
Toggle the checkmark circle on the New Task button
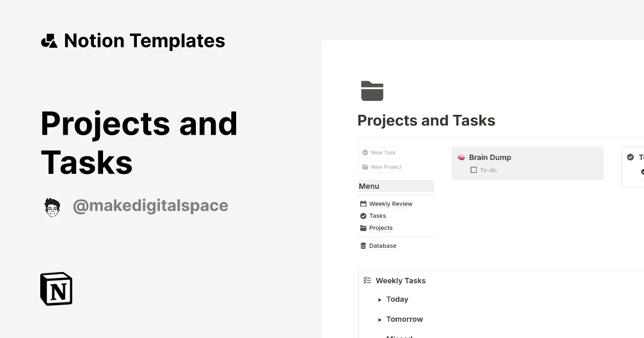[365, 152]
